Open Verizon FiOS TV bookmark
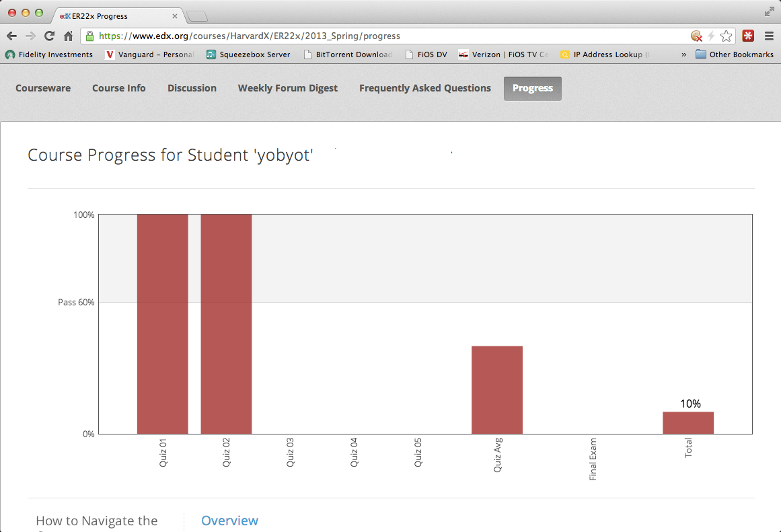Screen dimensions: 781x532 pyautogui.click(x=503, y=54)
